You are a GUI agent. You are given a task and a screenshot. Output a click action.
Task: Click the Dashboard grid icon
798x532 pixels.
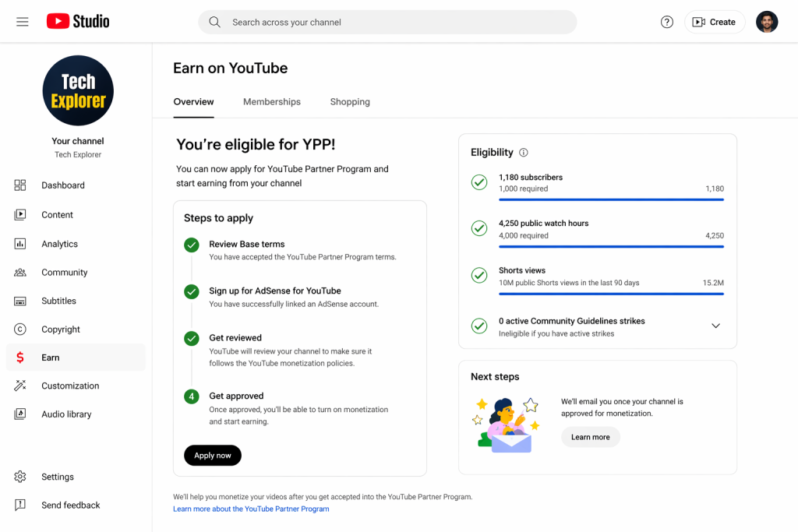[x=19, y=185]
